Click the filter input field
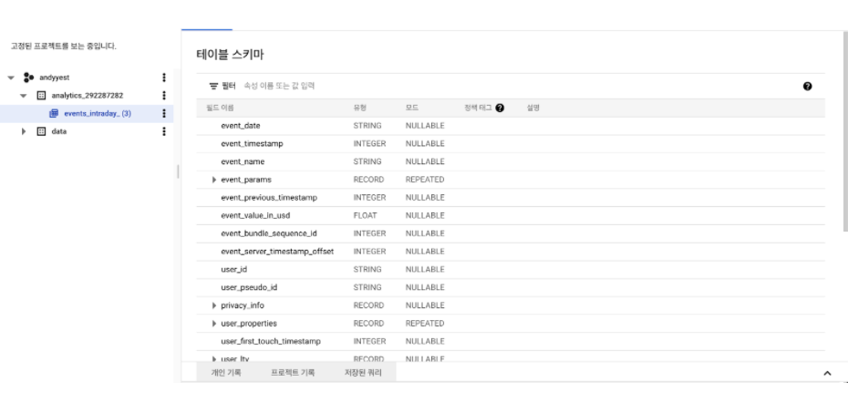The width and height of the screenshot is (868, 403). (521, 86)
